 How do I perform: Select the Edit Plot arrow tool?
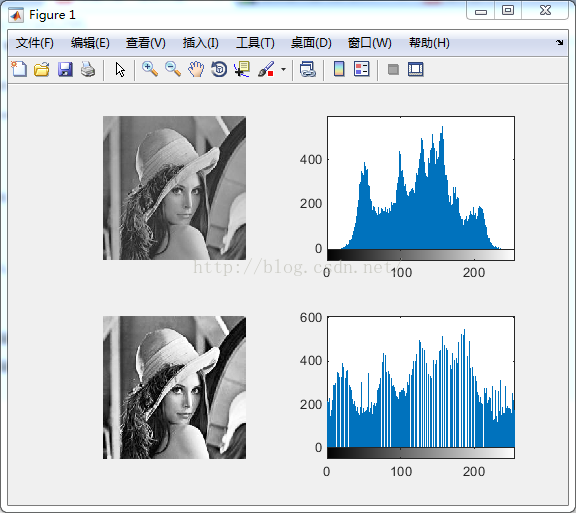click(120, 69)
